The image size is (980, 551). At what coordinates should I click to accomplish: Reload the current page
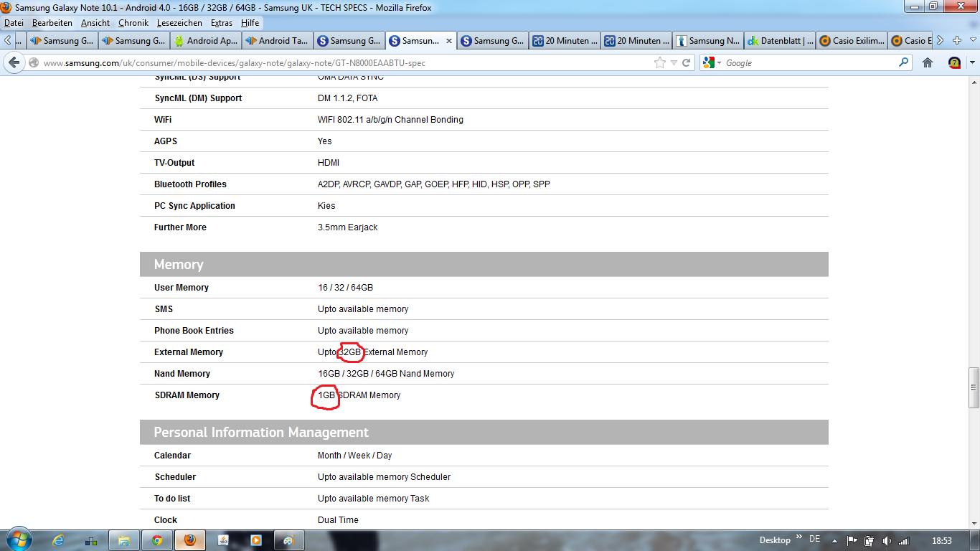pyautogui.click(x=687, y=63)
